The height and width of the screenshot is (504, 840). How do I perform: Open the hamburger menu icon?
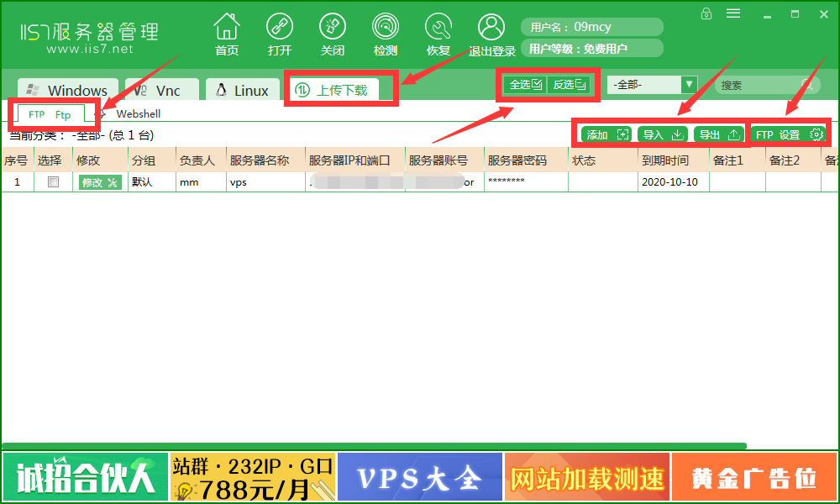click(x=733, y=13)
